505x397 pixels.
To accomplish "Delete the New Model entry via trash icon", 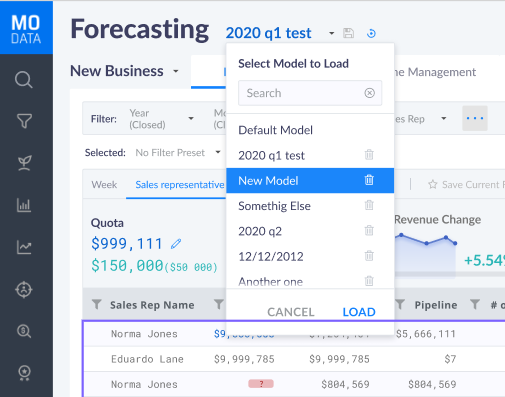I will (x=369, y=180).
